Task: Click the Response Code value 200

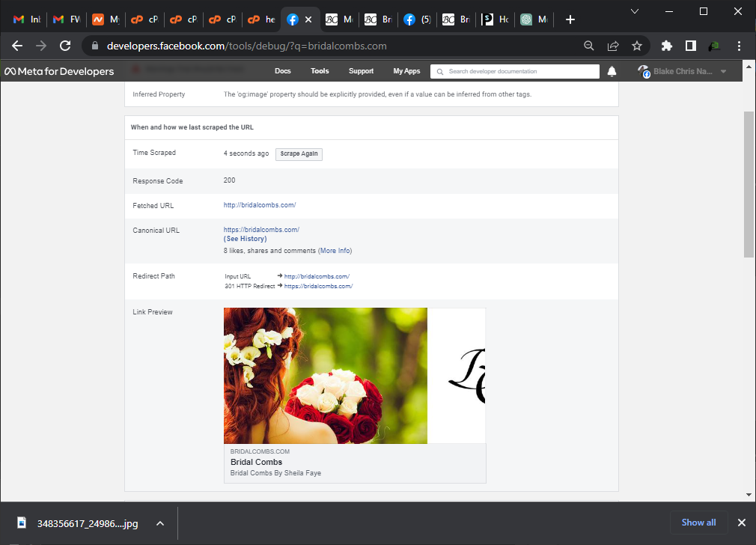Action: click(x=229, y=180)
